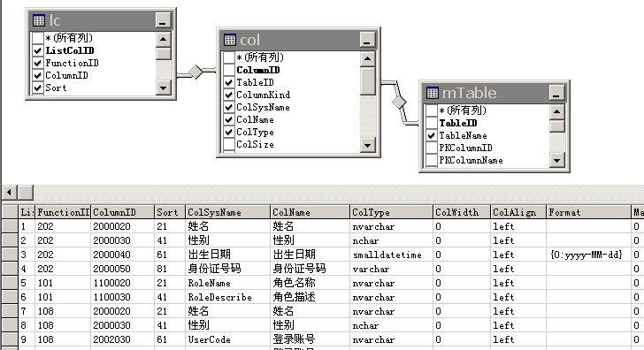Check PKColumnName in mTable
The height and width of the screenshot is (350, 644).
[432, 160]
